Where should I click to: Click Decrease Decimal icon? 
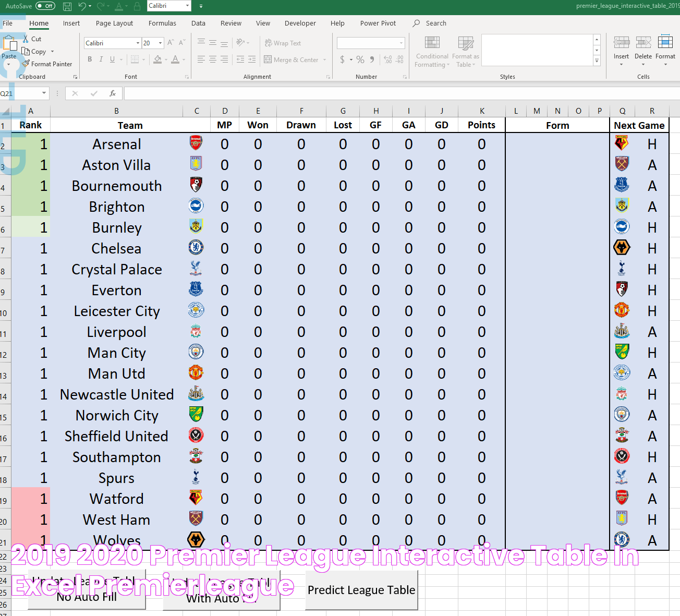tap(399, 59)
